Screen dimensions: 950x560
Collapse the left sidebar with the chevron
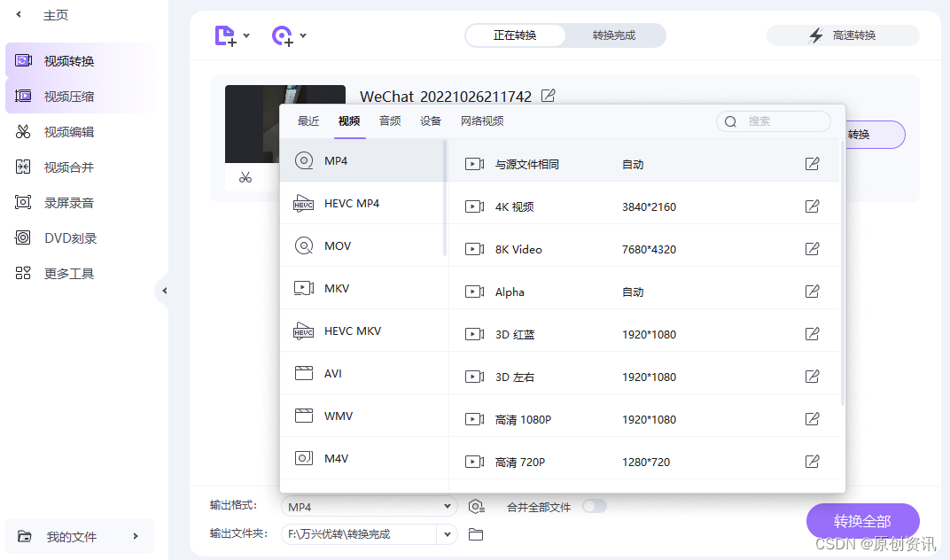click(x=165, y=290)
